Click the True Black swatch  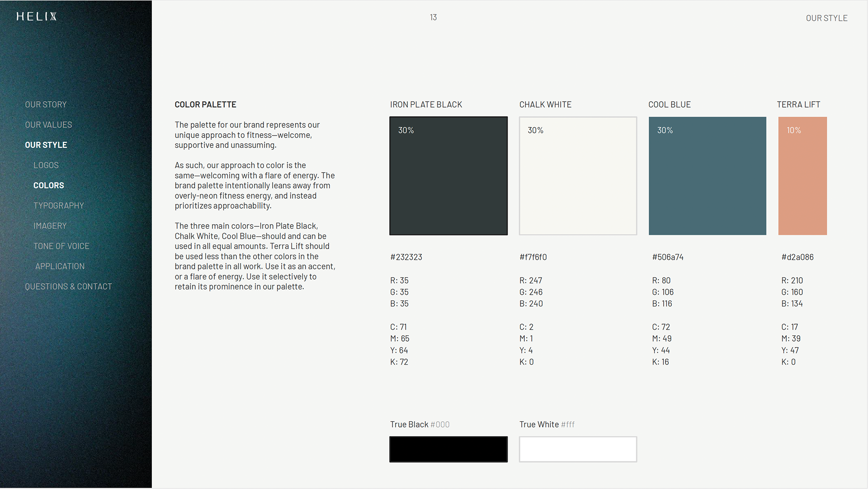(448, 449)
